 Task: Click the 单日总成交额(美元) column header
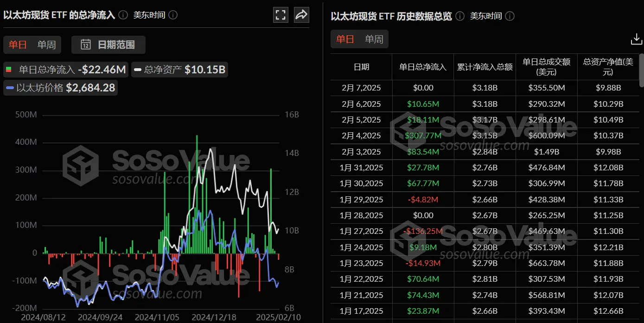coord(547,67)
